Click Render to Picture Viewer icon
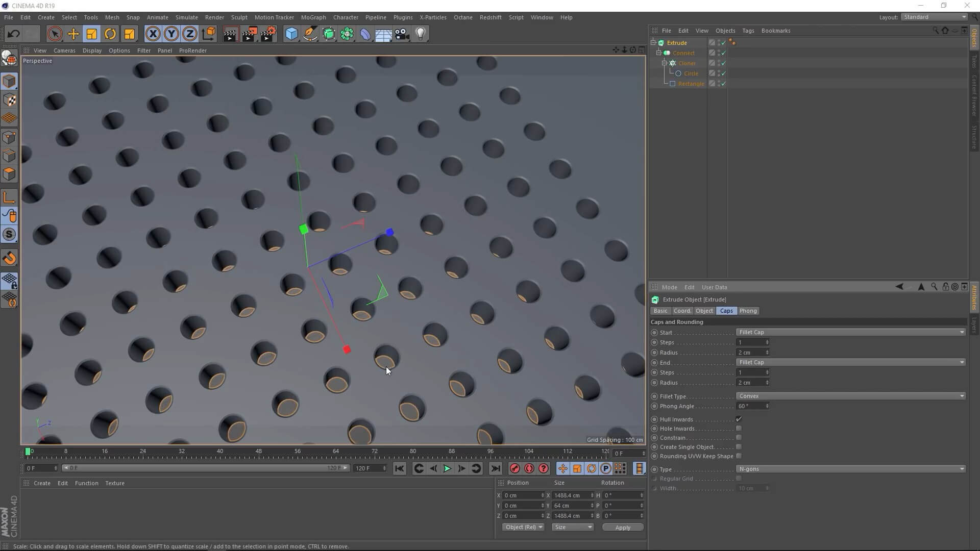980x551 pixels. pos(250,34)
